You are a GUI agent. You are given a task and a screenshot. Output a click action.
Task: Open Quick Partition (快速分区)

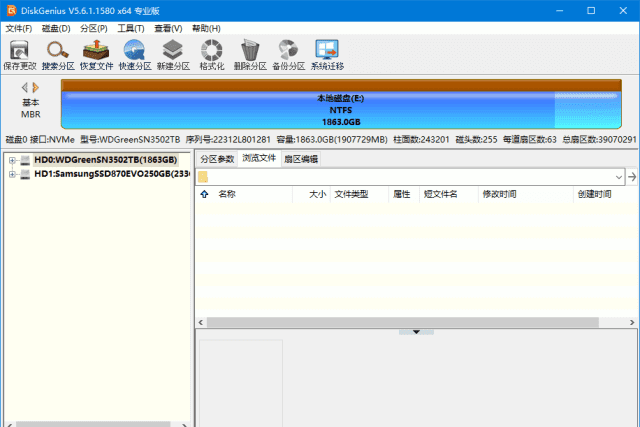135,55
